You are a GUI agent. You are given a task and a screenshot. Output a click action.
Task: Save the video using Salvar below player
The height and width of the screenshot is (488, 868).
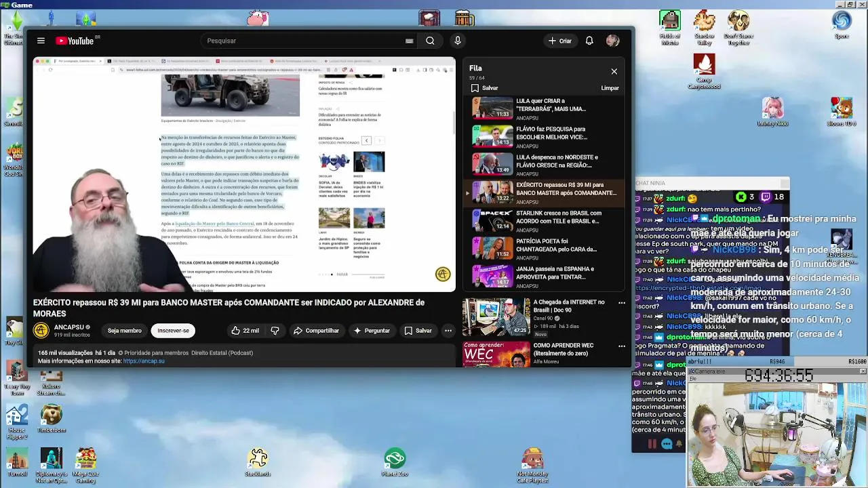(x=418, y=331)
